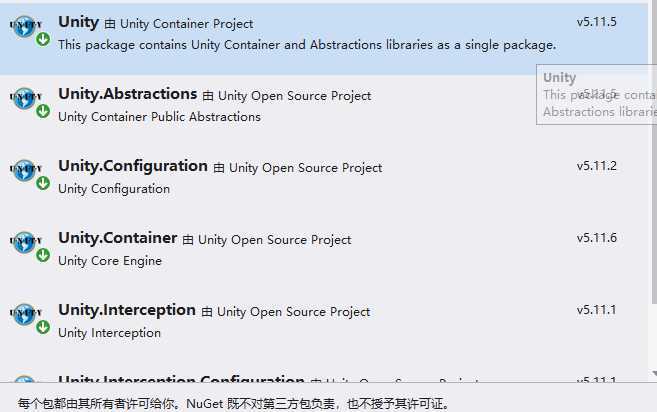Click green installed arrow on Unity.Container

pos(43,256)
